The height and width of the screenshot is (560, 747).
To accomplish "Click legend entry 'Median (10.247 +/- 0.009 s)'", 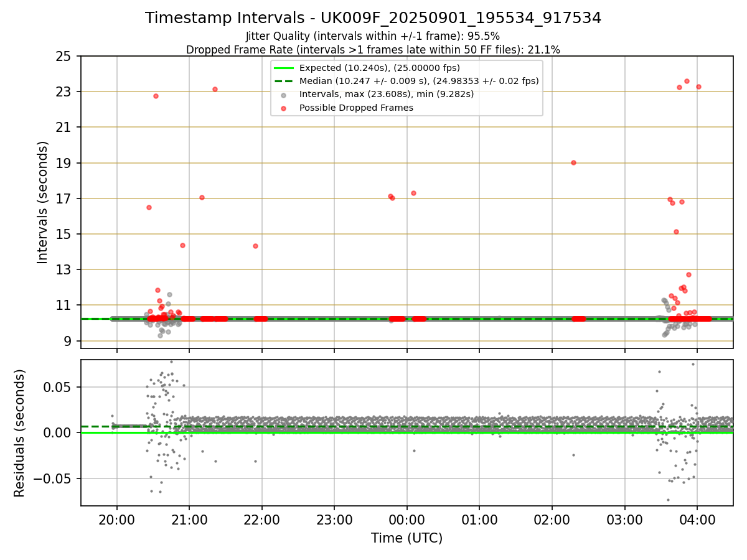I will (x=419, y=81).
